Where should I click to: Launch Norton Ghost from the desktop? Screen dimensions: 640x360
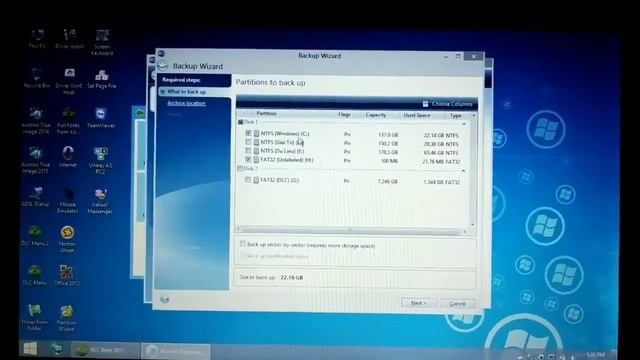[x=67, y=239]
